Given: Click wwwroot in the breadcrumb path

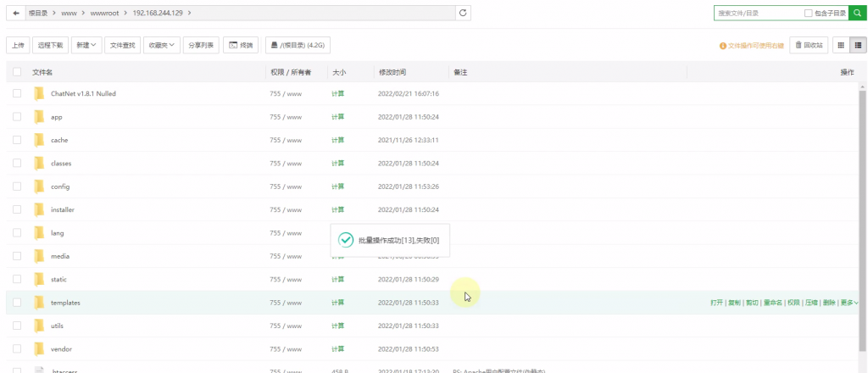Looking at the screenshot, I should pyautogui.click(x=105, y=14).
